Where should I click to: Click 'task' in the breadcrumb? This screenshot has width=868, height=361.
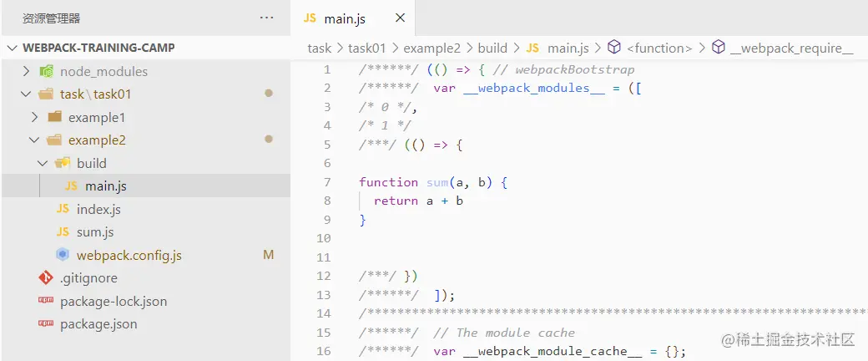pyautogui.click(x=320, y=48)
